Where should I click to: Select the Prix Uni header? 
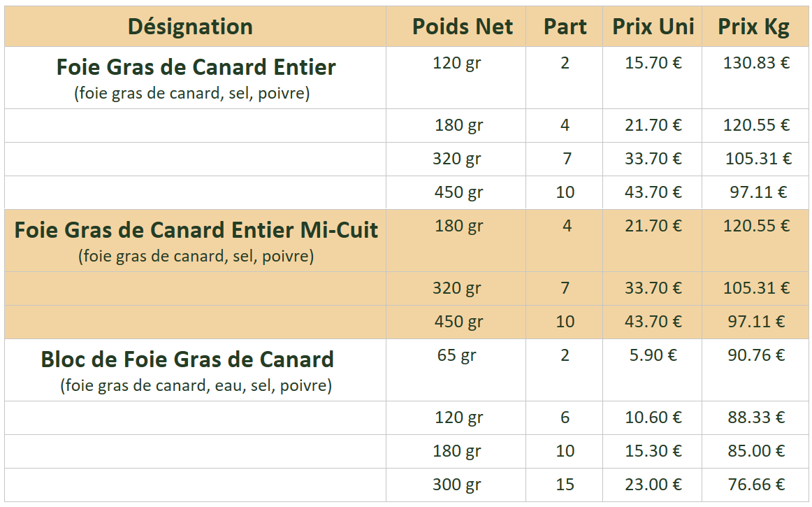coord(653,27)
